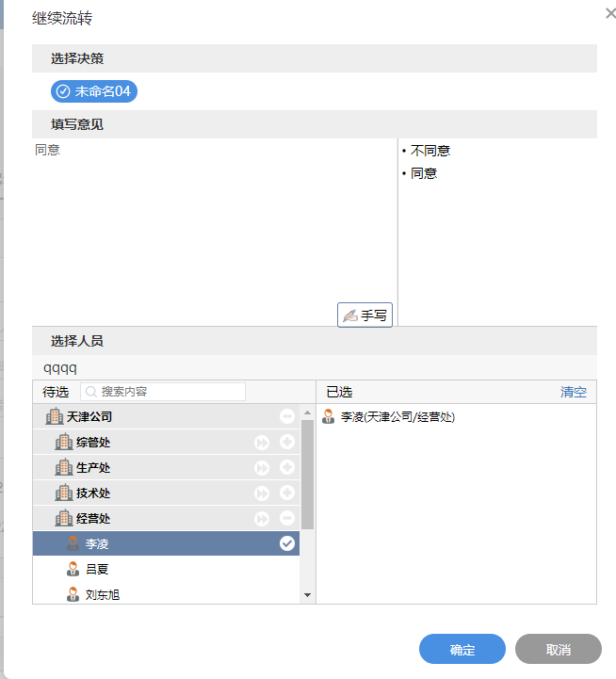
Task: Collapse the 天津公司 node with minus icon
Action: tap(287, 416)
